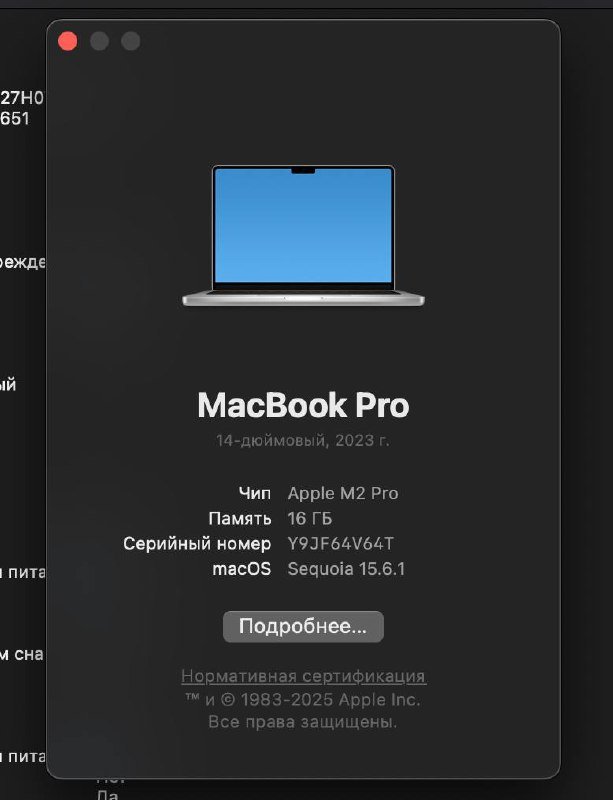Screen dimensions: 613x800
Task: Click the MacBook Pro laptop image
Action: pos(303,236)
